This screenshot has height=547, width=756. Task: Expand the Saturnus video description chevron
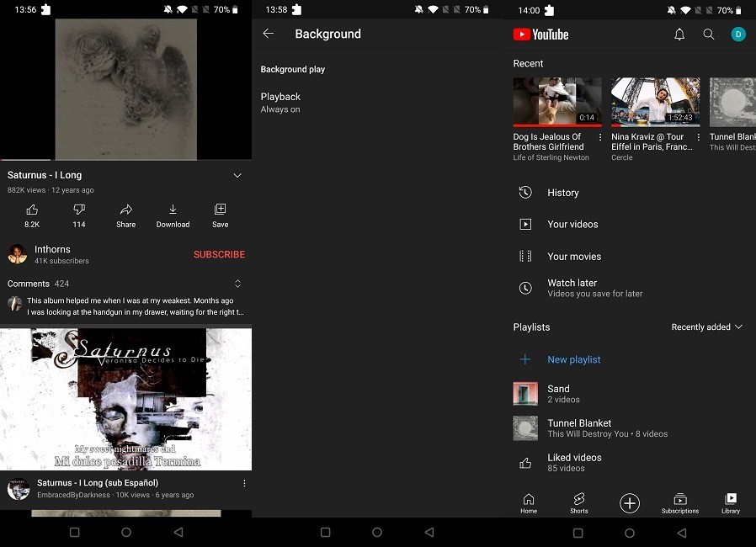tap(237, 175)
